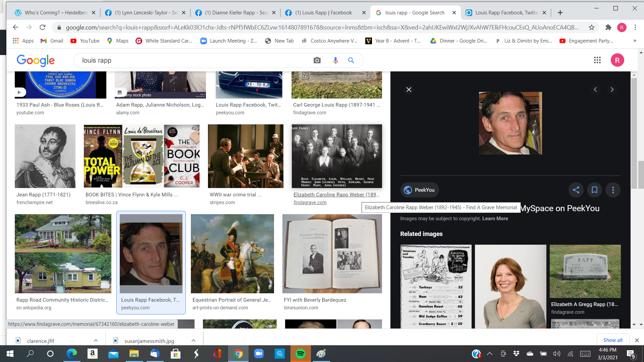Bookmark this page with the star icon
The height and width of the screenshot is (362, 644).
[x=591, y=27]
